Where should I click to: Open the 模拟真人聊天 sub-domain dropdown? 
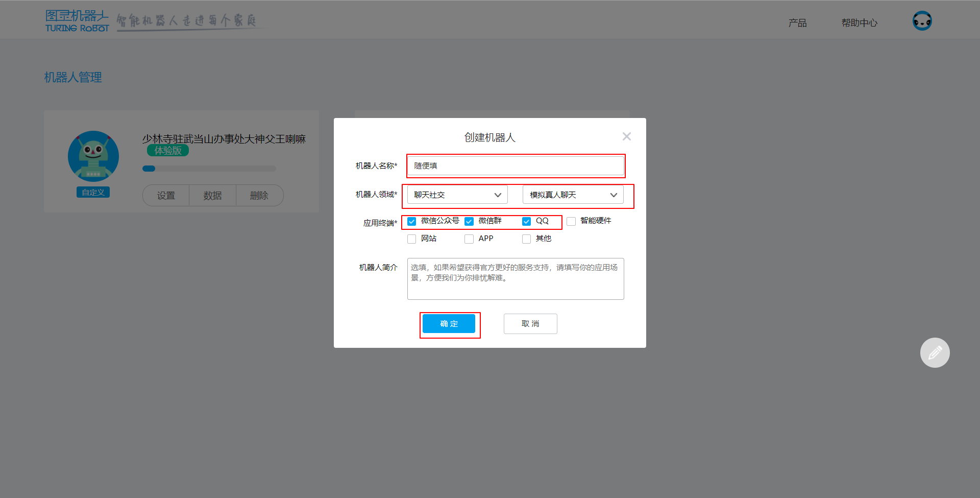point(573,195)
